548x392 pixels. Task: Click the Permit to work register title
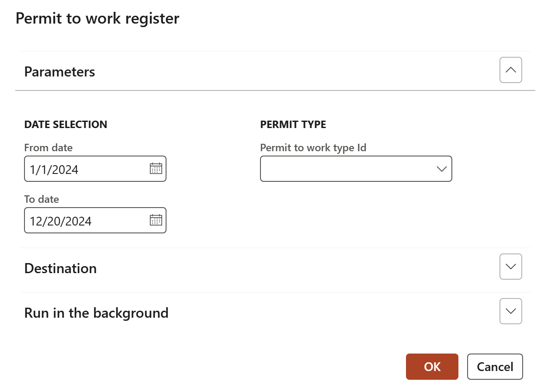point(97,19)
